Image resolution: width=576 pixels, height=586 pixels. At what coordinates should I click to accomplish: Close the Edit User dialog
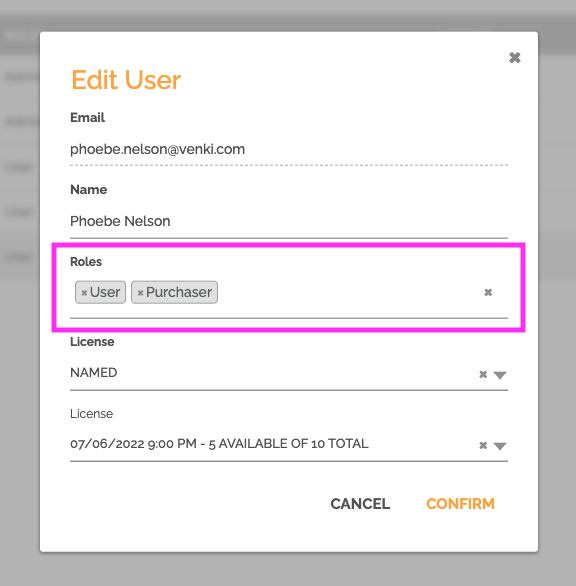point(515,58)
